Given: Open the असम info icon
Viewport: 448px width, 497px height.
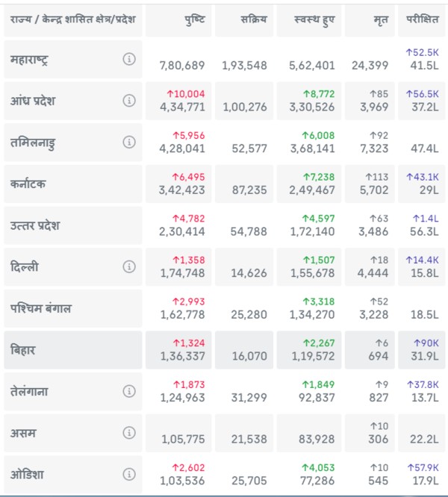Looking at the screenshot, I should [x=129, y=433].
